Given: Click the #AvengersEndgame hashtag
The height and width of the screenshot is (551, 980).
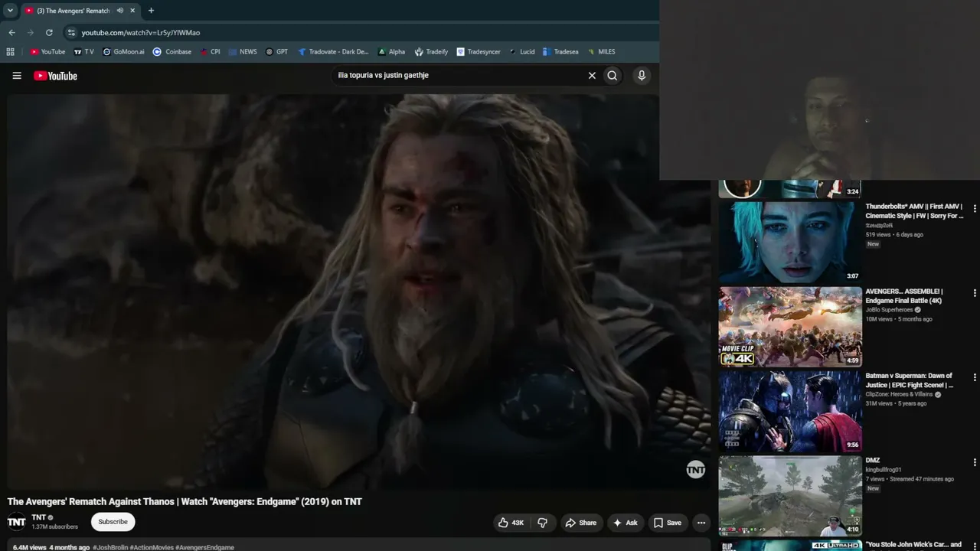Looking at the screenshot, I should pyautogui.click(x=204, y=547).
